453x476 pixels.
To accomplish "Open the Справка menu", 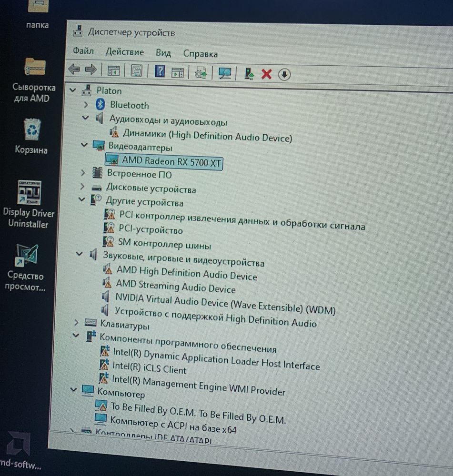I will 200,54.
